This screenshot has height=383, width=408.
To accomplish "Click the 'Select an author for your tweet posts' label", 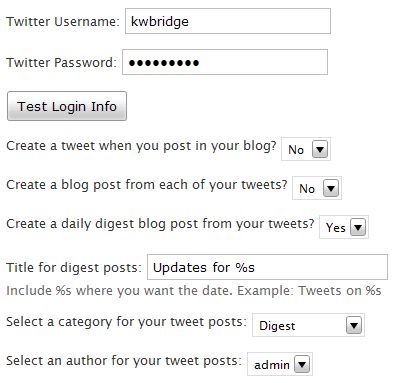I will click(x=124, y=361).
